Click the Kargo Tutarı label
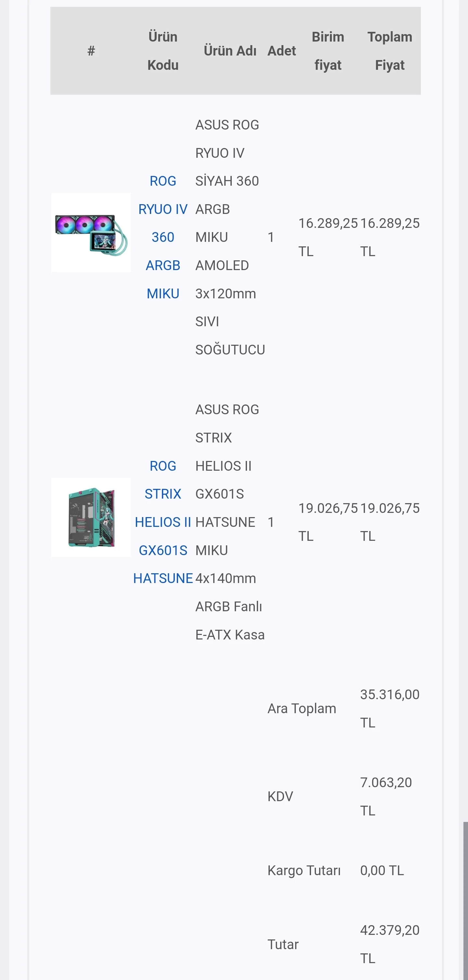The image size is (468, 980). [x=304, y=870]
